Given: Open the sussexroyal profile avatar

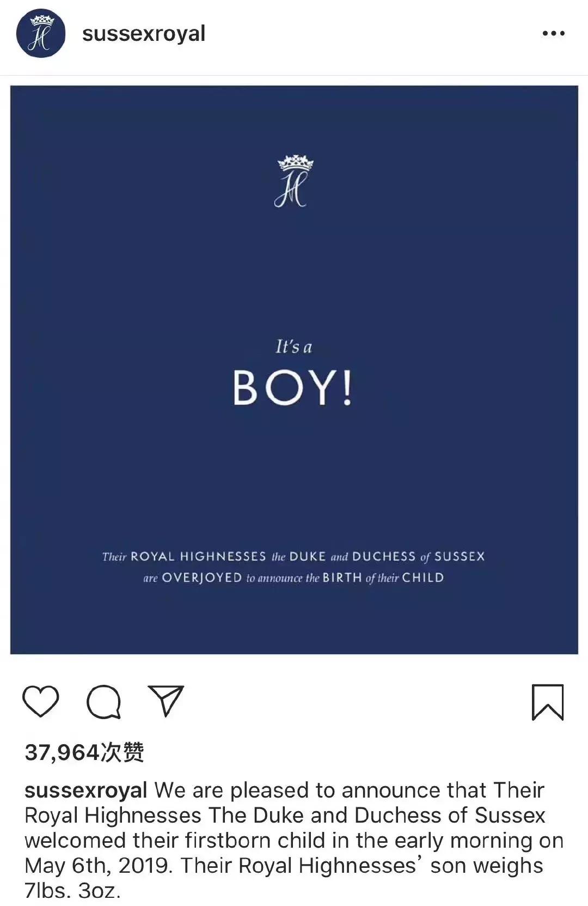Looking at the screenshot, I should (41, 34).
